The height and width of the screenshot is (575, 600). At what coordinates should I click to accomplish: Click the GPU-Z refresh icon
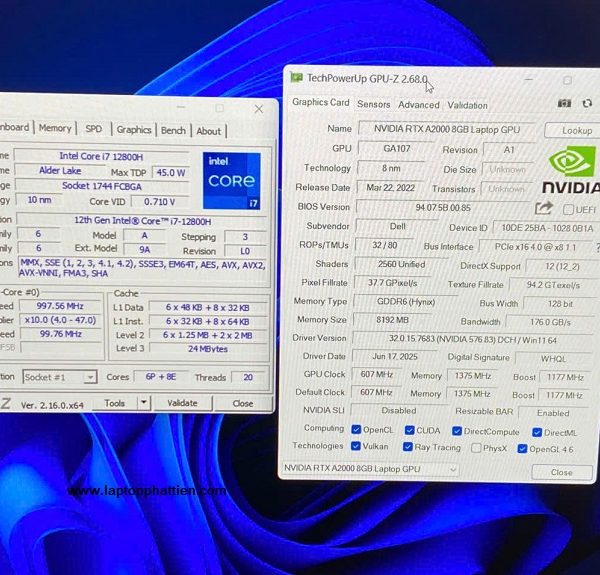(587, 103)
